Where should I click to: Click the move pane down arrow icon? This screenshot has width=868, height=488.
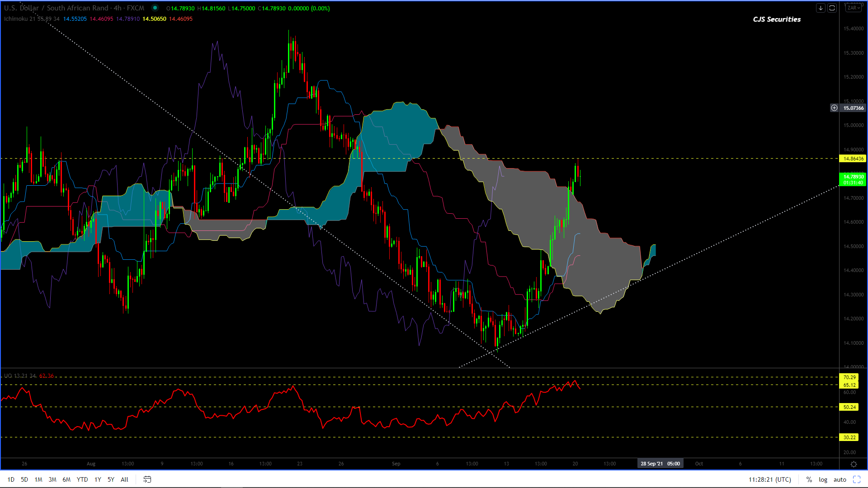pos(821,8)
